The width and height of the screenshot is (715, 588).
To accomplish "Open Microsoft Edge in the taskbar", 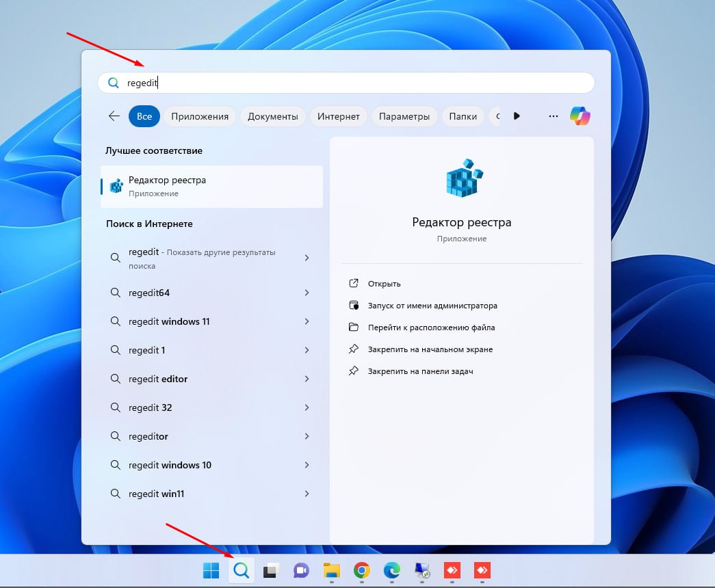I will click(x=391, y=570).
